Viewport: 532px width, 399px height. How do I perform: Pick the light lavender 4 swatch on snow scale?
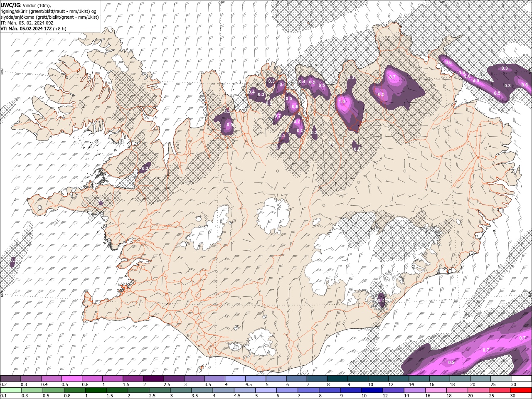pyautogui.click(x=235, y=379)
